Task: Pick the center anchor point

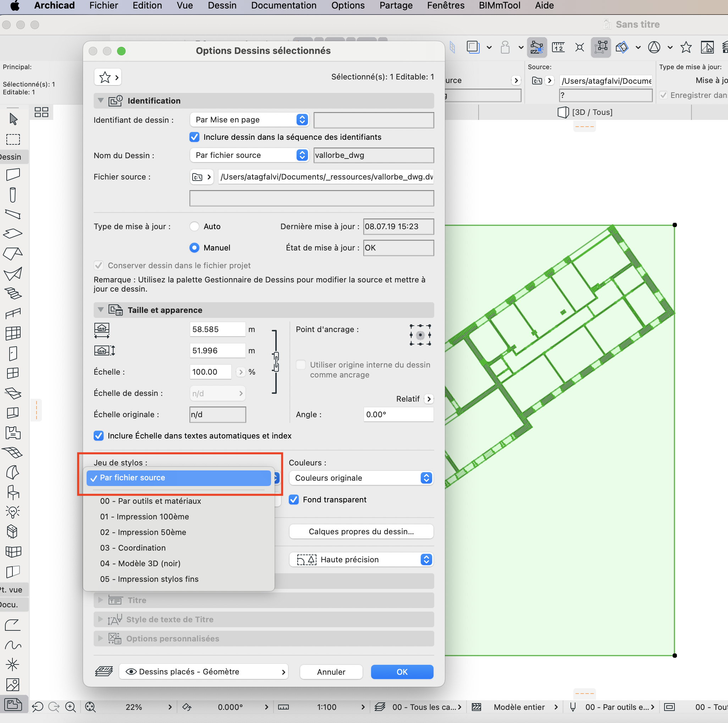Action: (x=420, y=335)
